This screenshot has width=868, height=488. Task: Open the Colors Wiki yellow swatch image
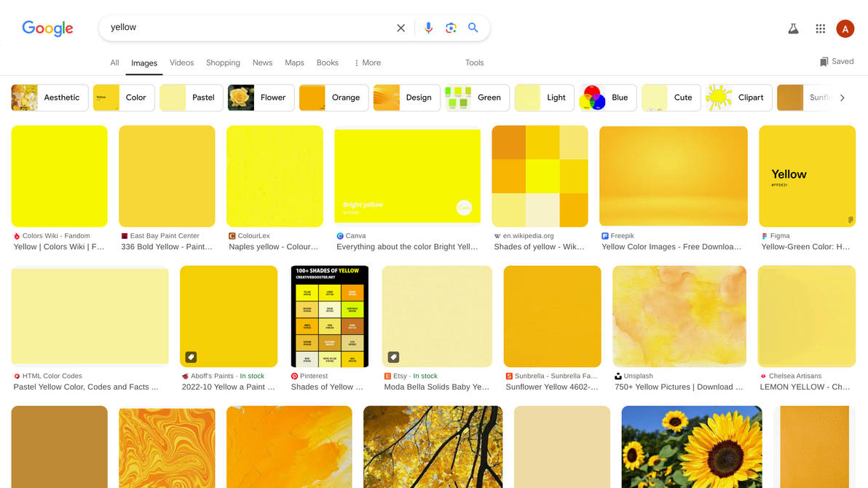coord(59,176)
